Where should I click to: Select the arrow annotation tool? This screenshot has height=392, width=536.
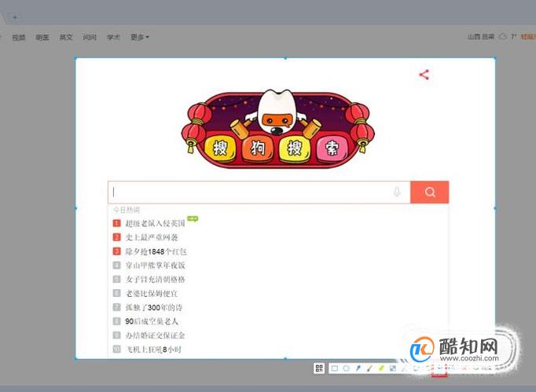[x=358, y=368]
